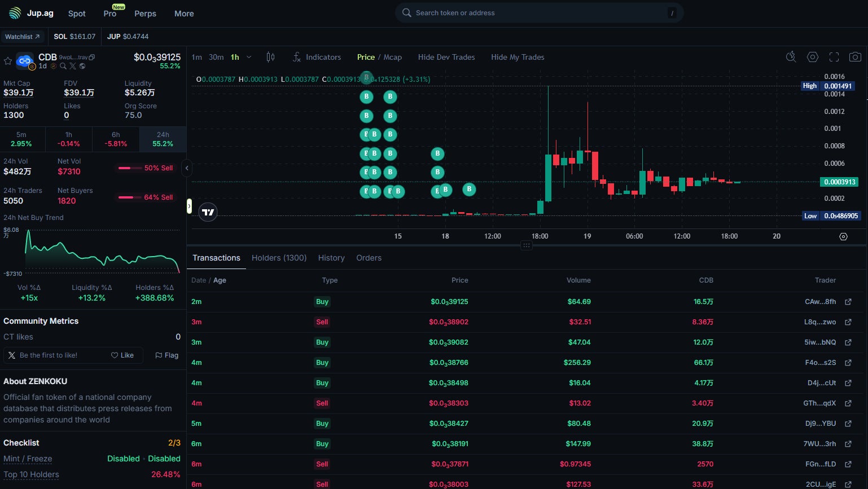Open the X link under CDB
Image resolution: width=868 pixels, height=489 pixels.
(73, 66)
